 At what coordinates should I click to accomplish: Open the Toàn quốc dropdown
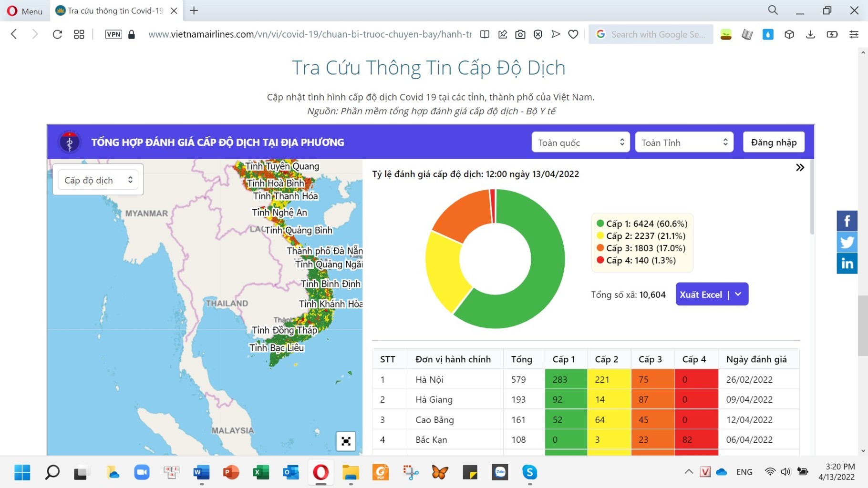(580, 142)
